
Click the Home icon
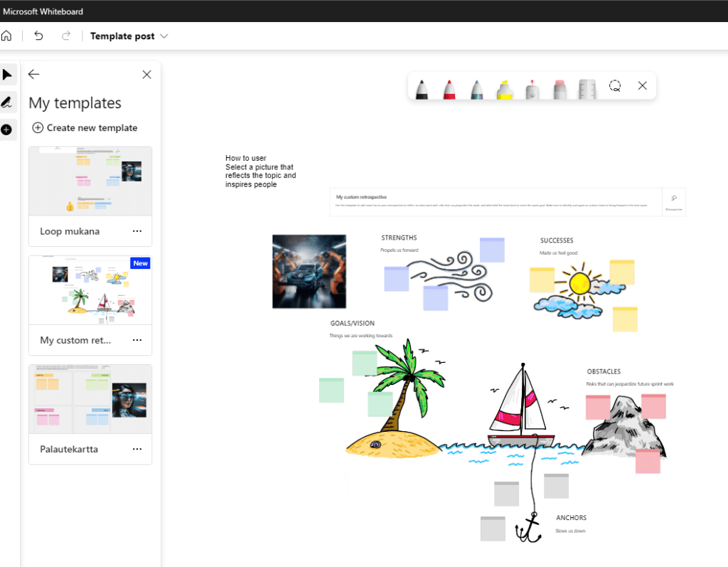[x=7, y=36]
